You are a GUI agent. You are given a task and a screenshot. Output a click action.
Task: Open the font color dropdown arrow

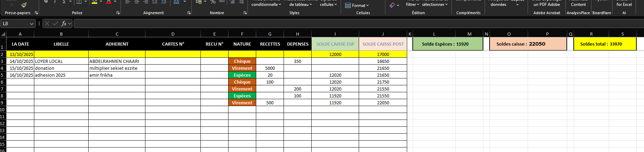tap(115, 2)
